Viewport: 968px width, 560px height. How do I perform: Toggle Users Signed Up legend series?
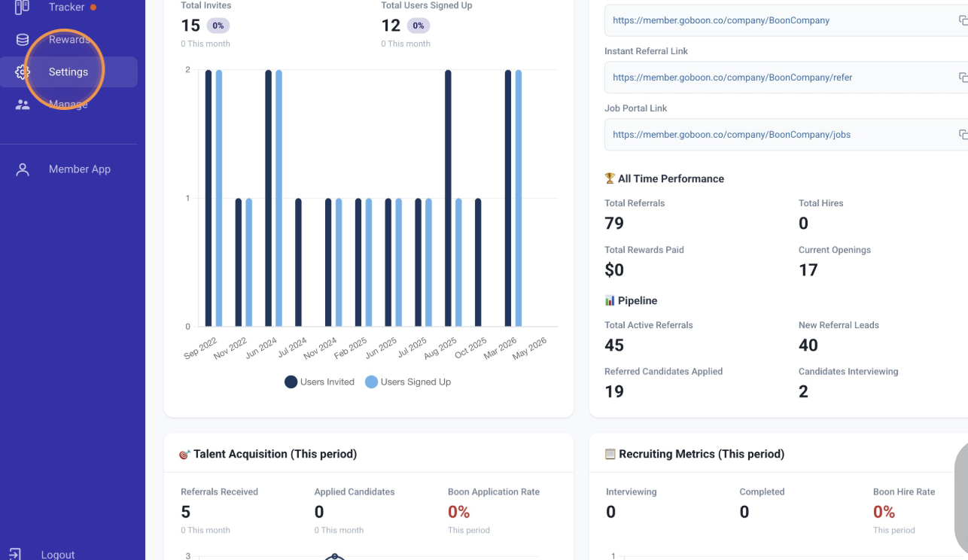408,382
